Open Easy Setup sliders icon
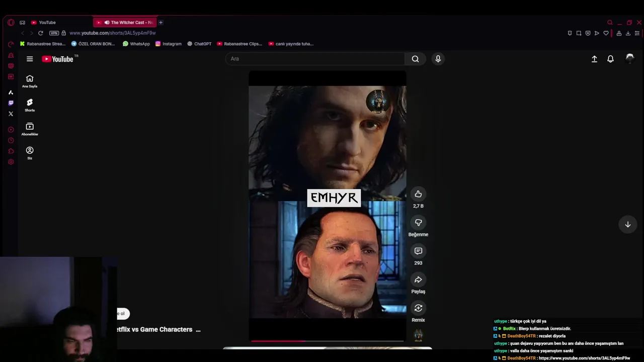Screen dimensions: 644x362 637,33
